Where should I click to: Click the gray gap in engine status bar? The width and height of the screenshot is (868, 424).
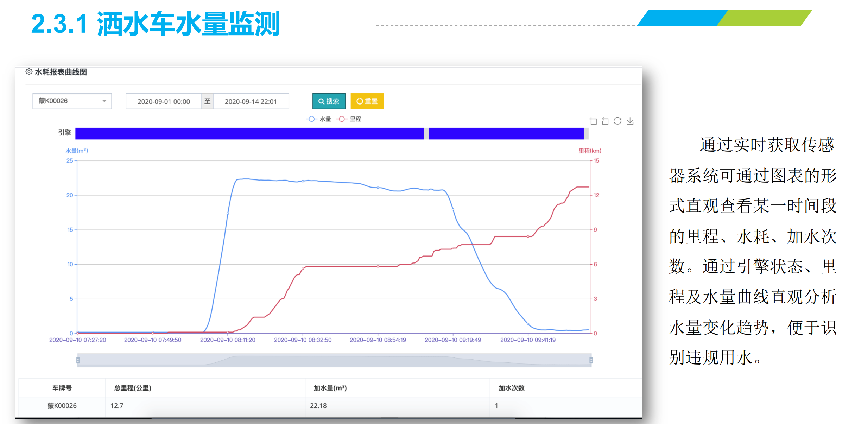[x=426, y=134]
